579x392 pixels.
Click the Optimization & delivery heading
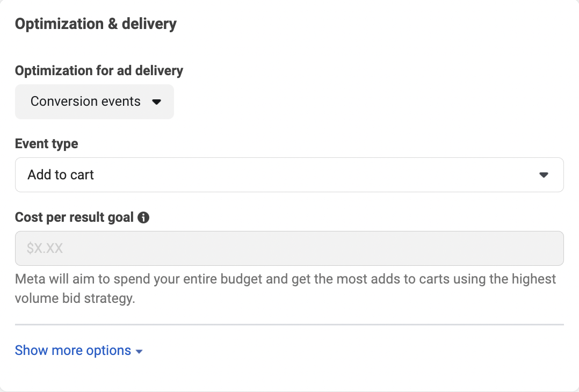96,24
